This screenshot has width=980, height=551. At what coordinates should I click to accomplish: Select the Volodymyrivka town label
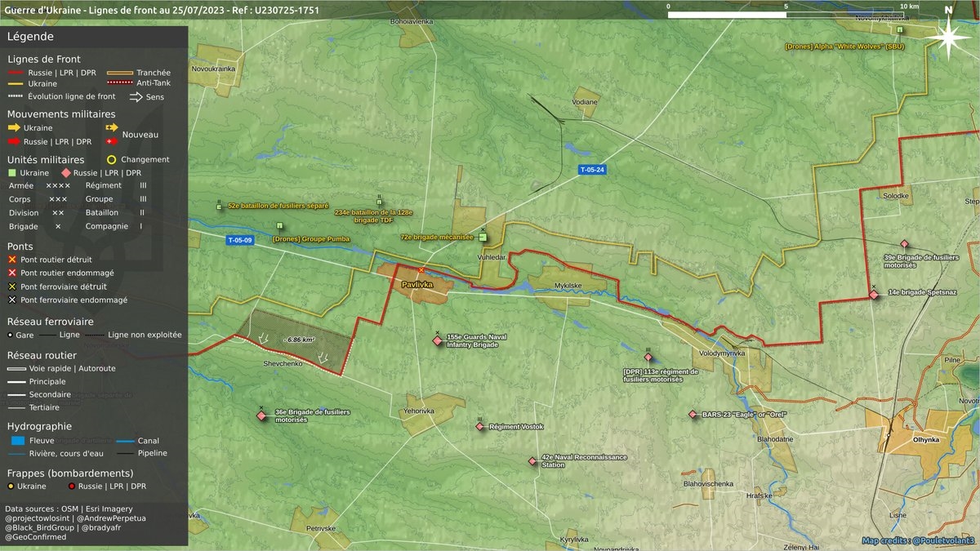tap(723, 353)
